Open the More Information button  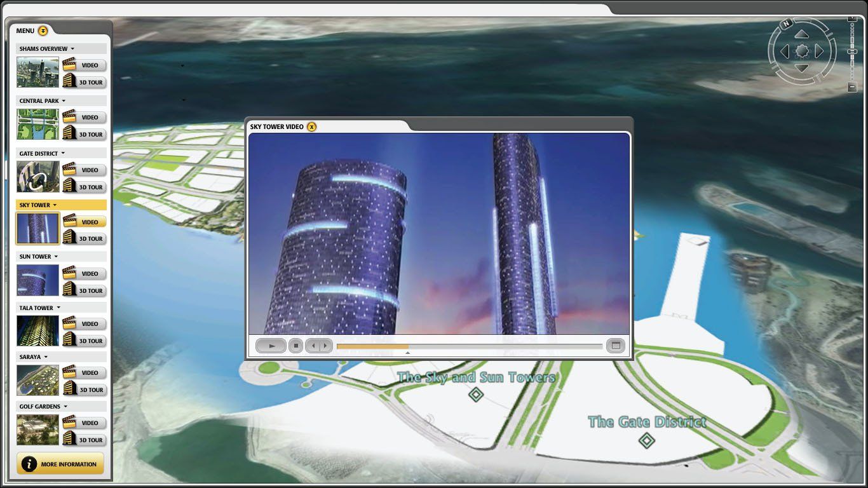pos(60,464)
